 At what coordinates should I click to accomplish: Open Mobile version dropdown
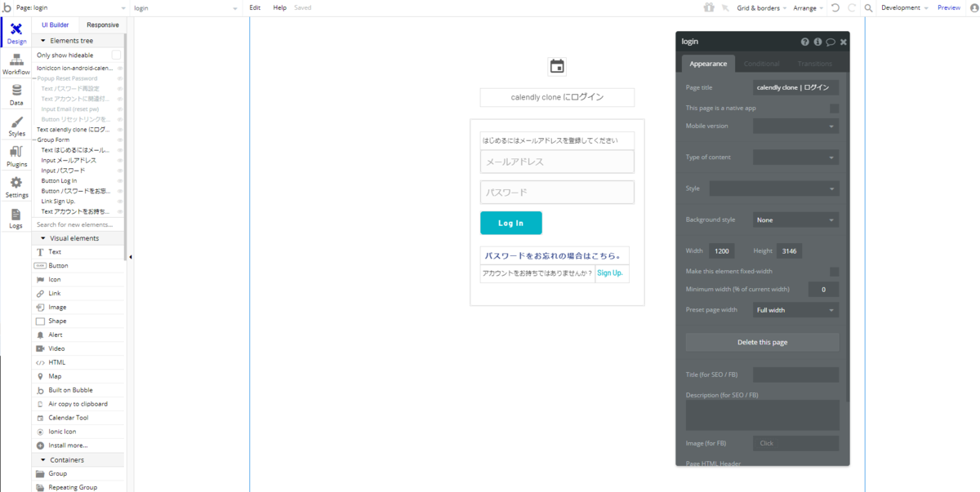(x=795, y=126)
